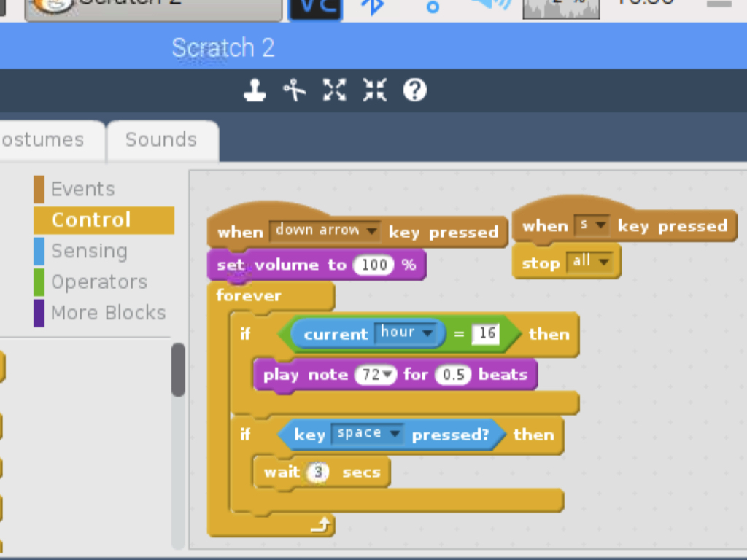Select the Grow sprite tool

[x=334, y=90]
